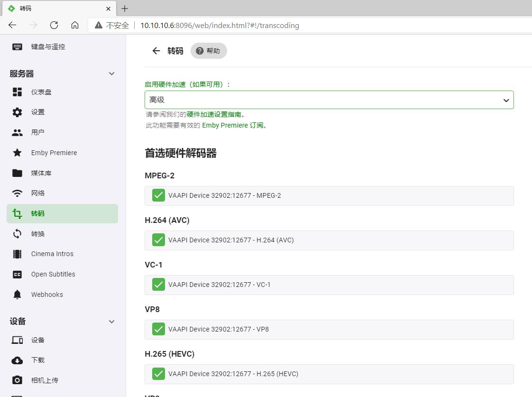Image resolution: width=532 pixels, height=397 pixels.
Task: Toggle off VP8 hardware decoding
Action: click(158, 329)
